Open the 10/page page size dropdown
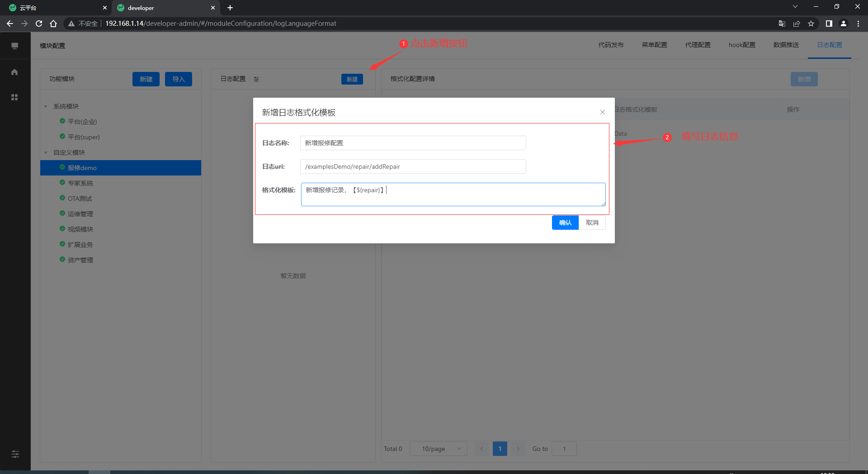 [438, 449]
